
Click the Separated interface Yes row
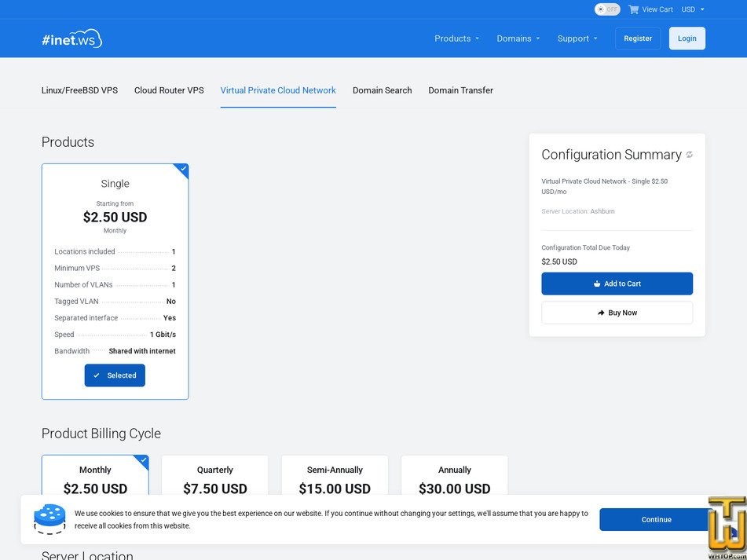(115, 318)
